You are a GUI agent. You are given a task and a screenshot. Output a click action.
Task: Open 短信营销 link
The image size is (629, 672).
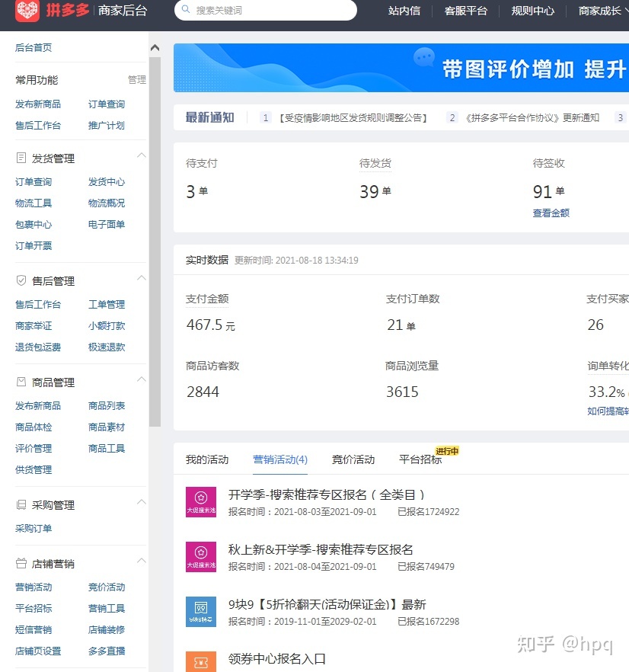34,630
